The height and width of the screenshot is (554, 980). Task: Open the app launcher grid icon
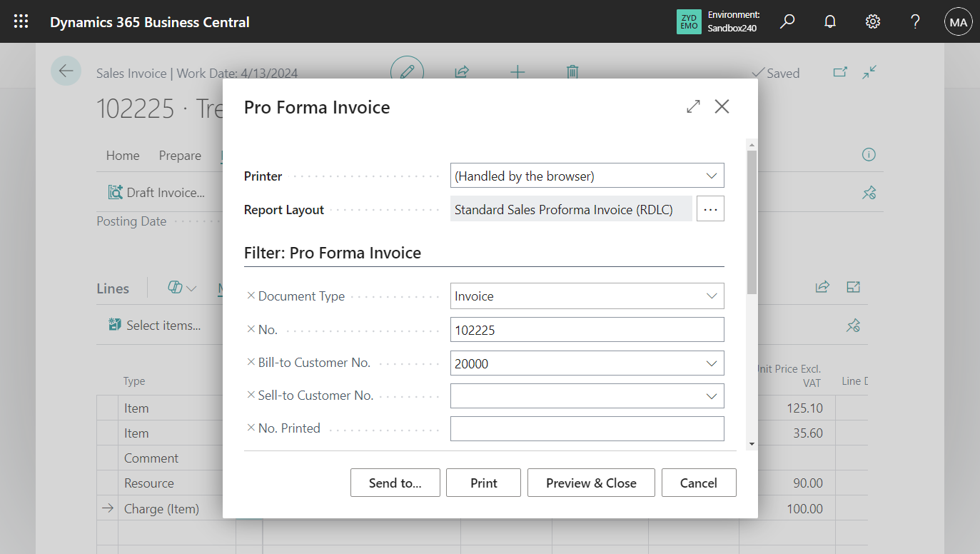pyautogui.click(x=20, y=21)
